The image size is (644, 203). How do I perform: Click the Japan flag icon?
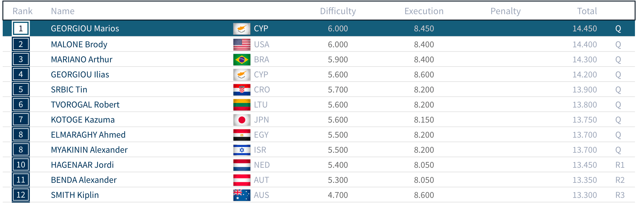[241, 120]
